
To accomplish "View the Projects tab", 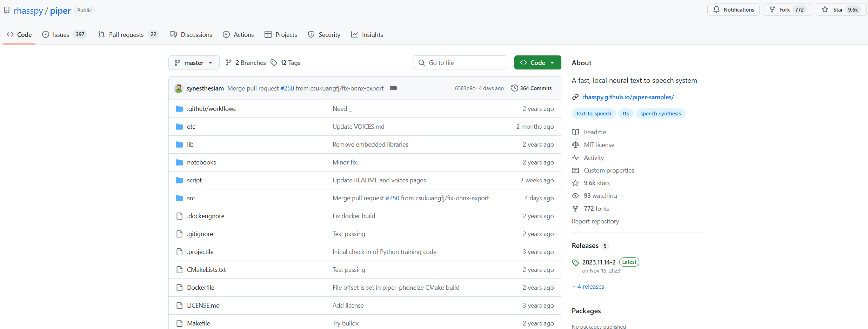I will [x=281, y=34].
